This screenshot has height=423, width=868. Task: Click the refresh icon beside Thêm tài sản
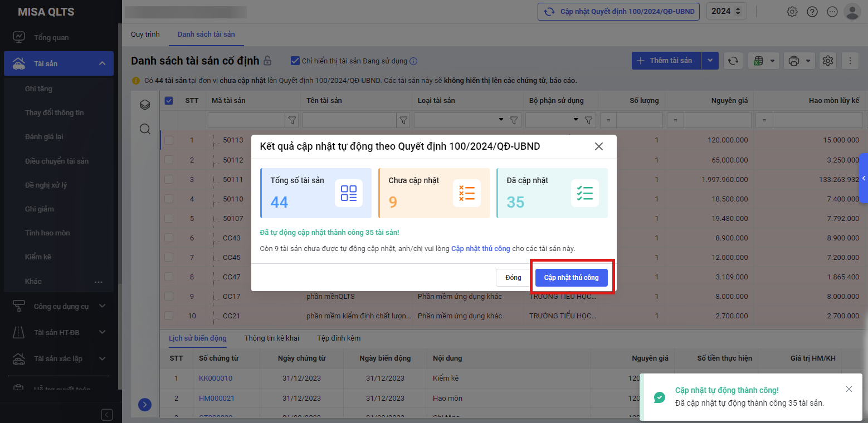pyautogui.click(x=733, y=61)
